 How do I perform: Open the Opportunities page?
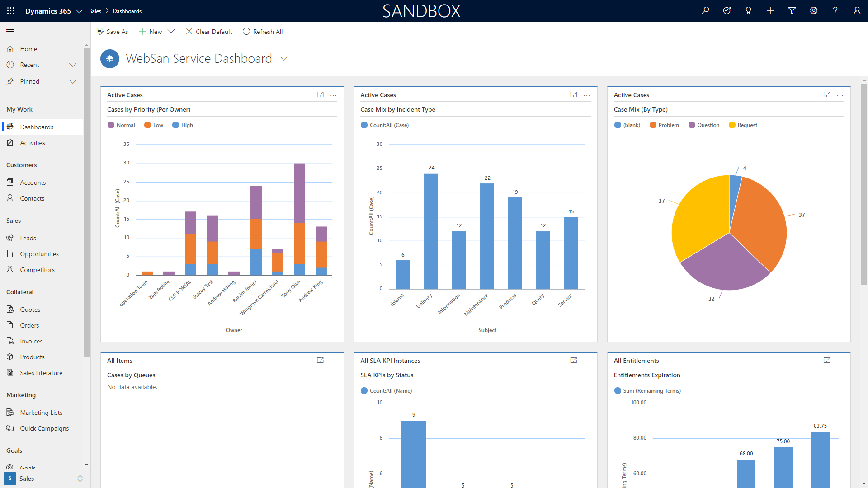42,254
